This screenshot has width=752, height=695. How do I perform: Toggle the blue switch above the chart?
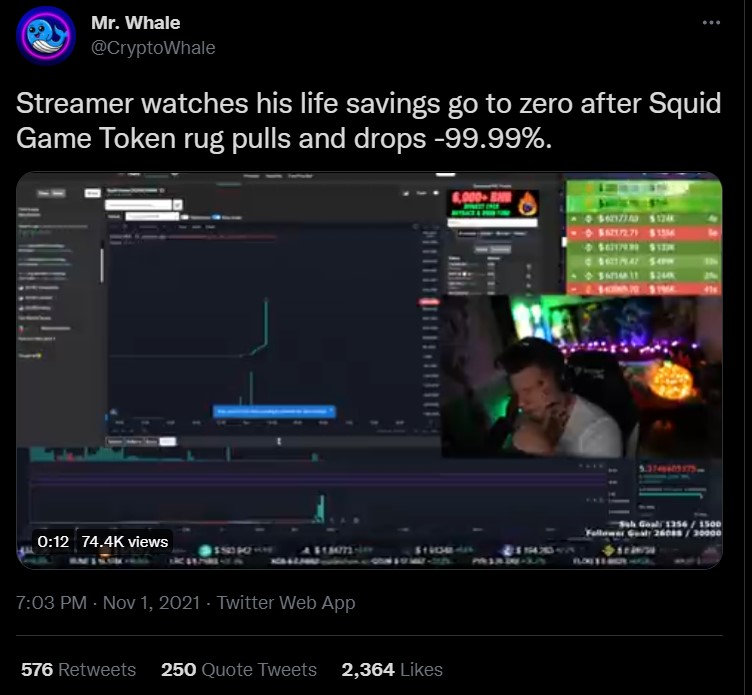216,217
